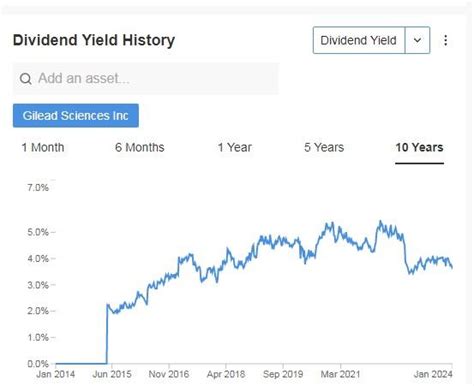474x386 pixels.
Task: Click the Gilead Sciences Inc asset tag
Action: pos(76,115)
